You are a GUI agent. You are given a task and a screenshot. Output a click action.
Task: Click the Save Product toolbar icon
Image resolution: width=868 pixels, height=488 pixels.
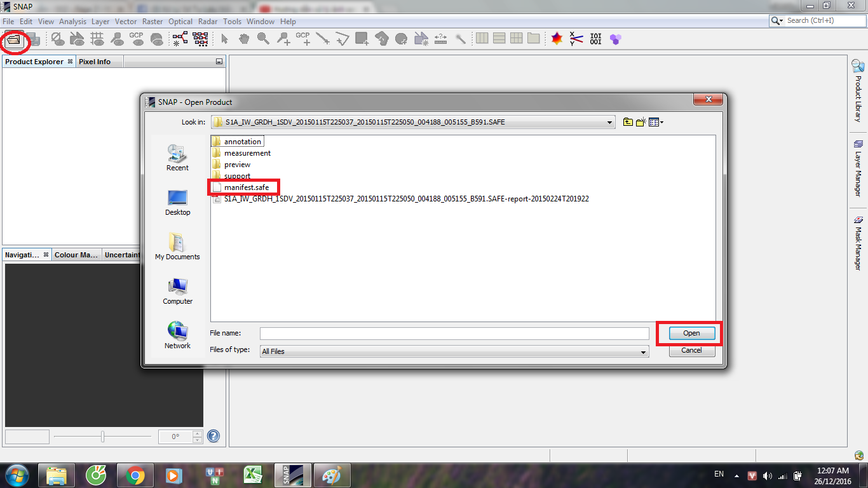pyautogui.click(x=32, y=39)
